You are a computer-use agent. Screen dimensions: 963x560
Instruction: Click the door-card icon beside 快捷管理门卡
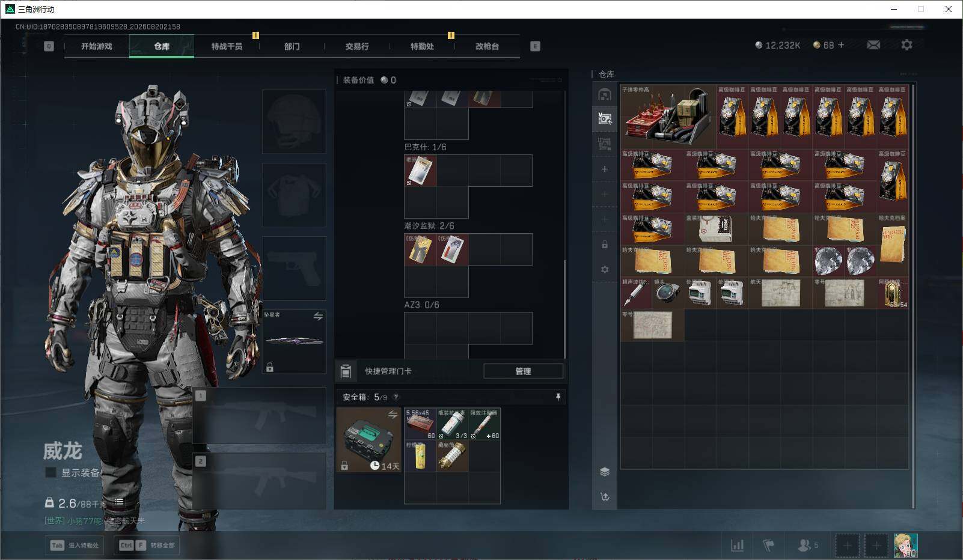coord(346,371)
